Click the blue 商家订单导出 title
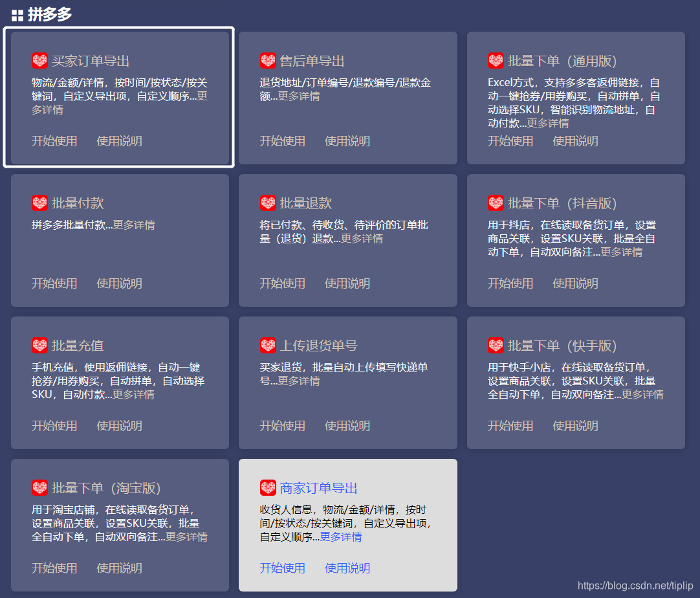Image resolution: width=700 pixels, height=598 pixels. pyautogui.click(x=319, y=488)
